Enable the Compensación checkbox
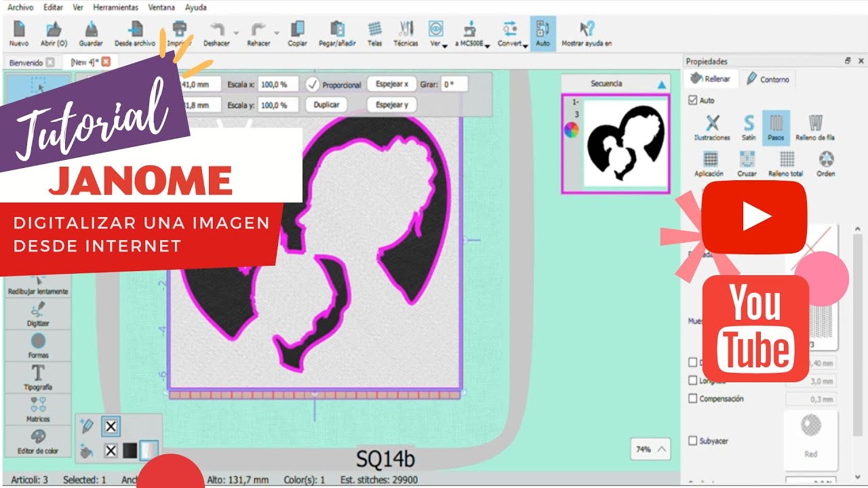The width and height of the screenshot is (868, 488). 692,399
